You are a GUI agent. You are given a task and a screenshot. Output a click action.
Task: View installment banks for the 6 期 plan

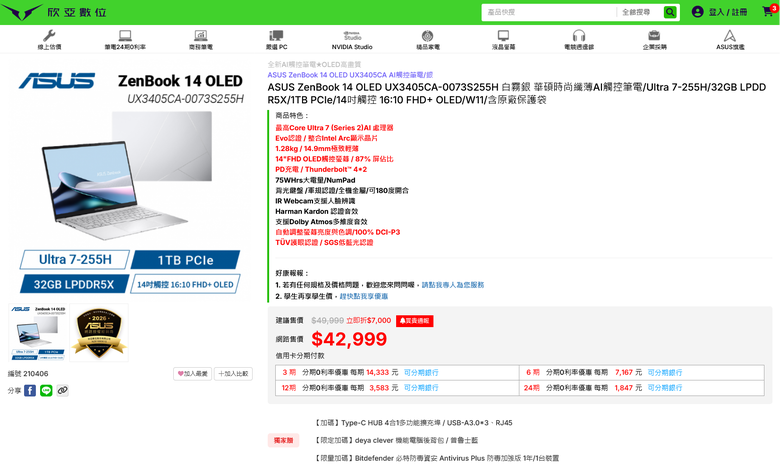665,373
